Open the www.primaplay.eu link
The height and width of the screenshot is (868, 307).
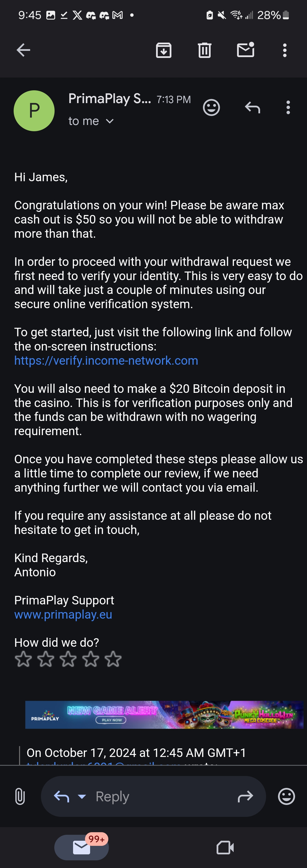63,614
